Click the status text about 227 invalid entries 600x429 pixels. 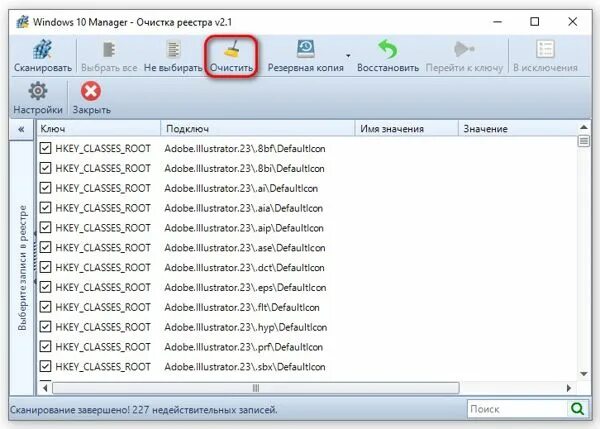pyautogui.click(x=143, y=410)
